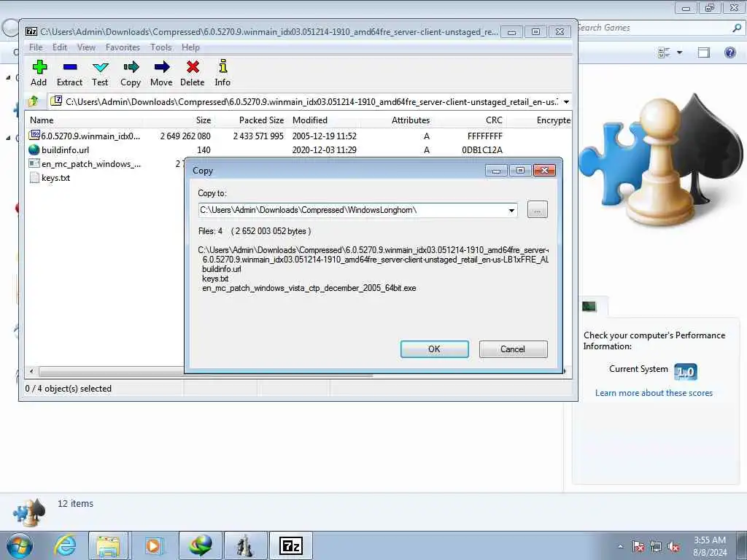Switch to 7-Zip taskbar button
The width and height of the screenshot is (747, 560).
(x=290, y=545)
